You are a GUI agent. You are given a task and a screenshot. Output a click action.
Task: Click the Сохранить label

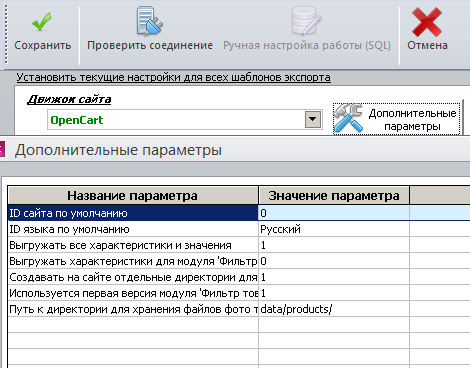coord(43,45)
